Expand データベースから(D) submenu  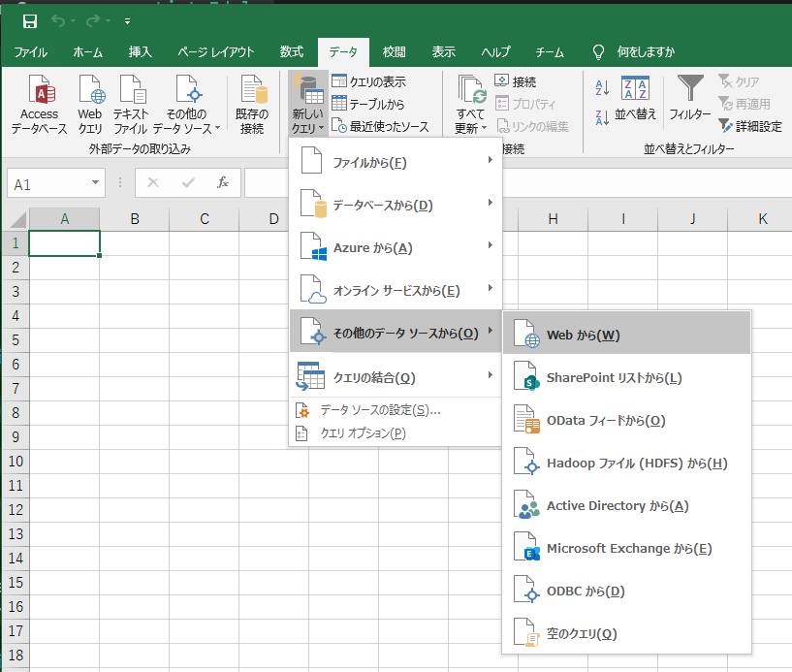tap(396, 205)
